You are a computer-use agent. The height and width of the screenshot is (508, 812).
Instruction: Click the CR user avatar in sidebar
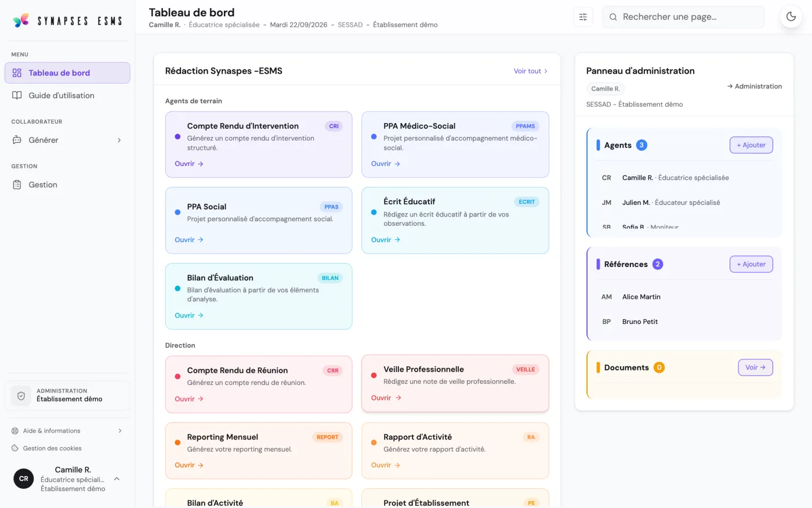(24, 479)
